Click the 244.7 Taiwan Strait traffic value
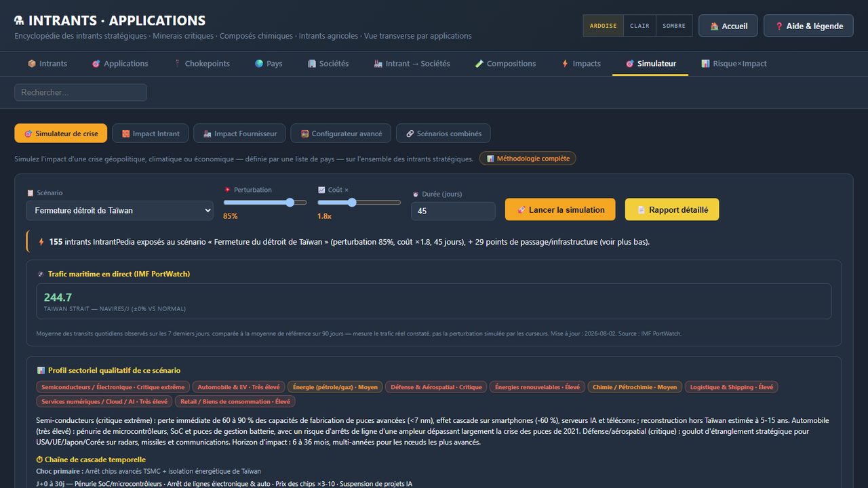This screenshot has width=868, height=488. point(58,298)
